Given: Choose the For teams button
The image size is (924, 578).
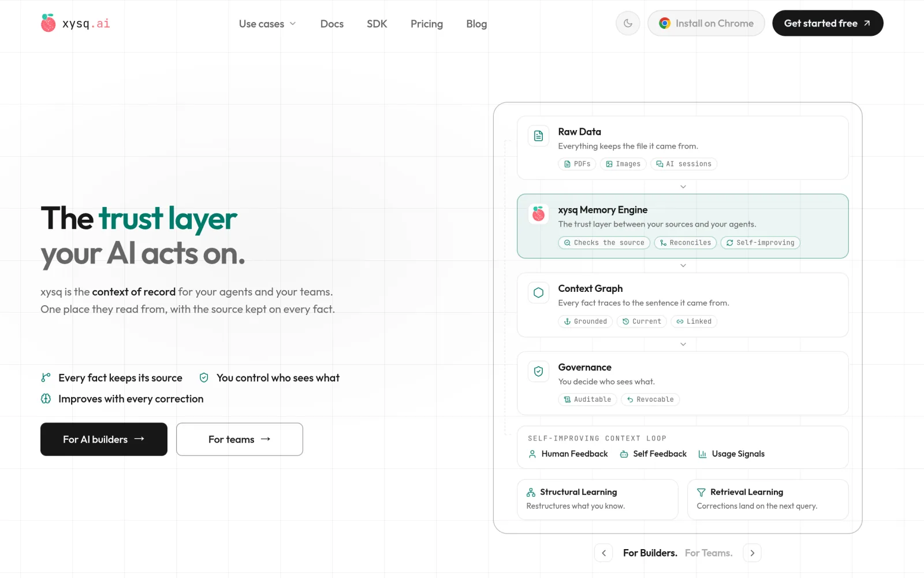Looking at the screenshot, I should coord(240,439).
